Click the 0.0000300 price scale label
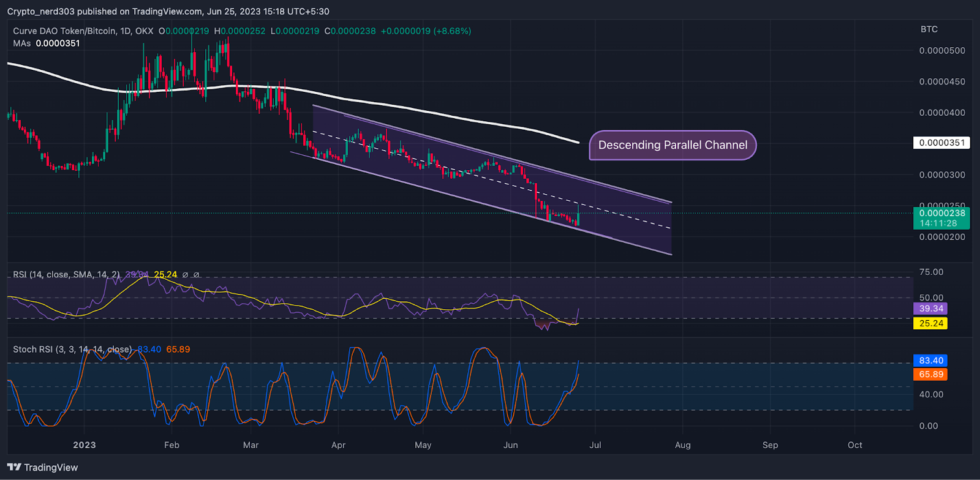 [x=942, y=174]
